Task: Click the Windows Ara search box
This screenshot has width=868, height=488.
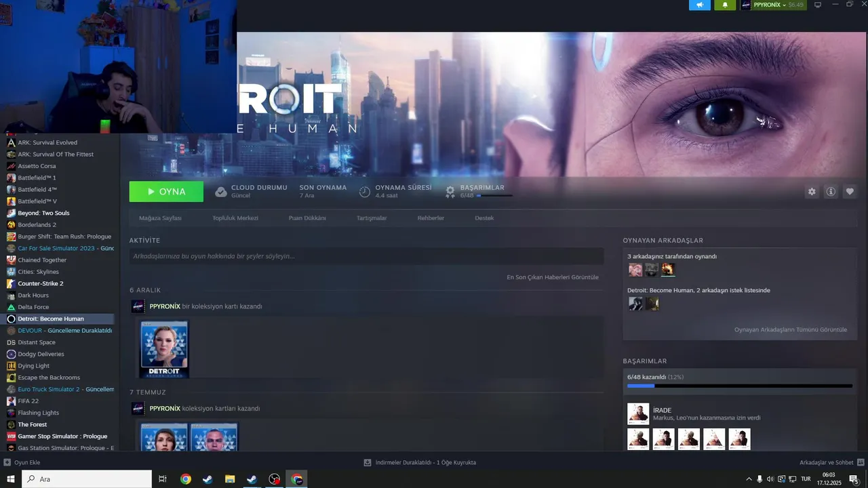Action: (87, 479)
